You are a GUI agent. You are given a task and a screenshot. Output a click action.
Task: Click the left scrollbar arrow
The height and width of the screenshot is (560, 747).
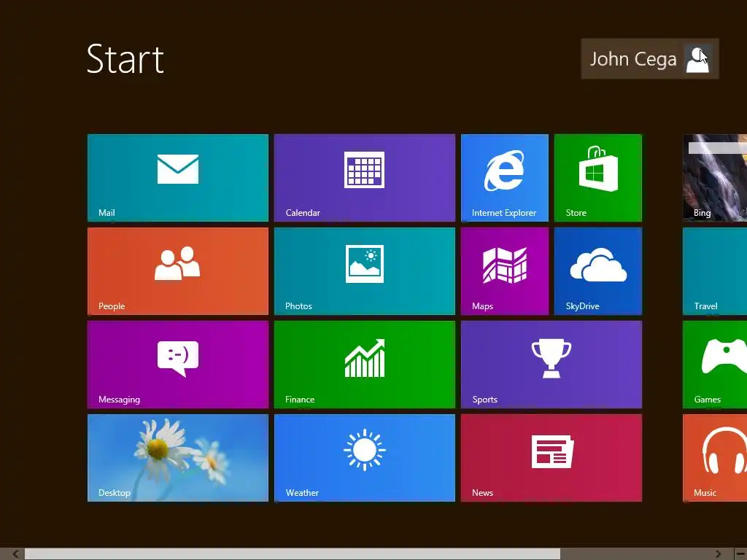(x=16, y=554)
